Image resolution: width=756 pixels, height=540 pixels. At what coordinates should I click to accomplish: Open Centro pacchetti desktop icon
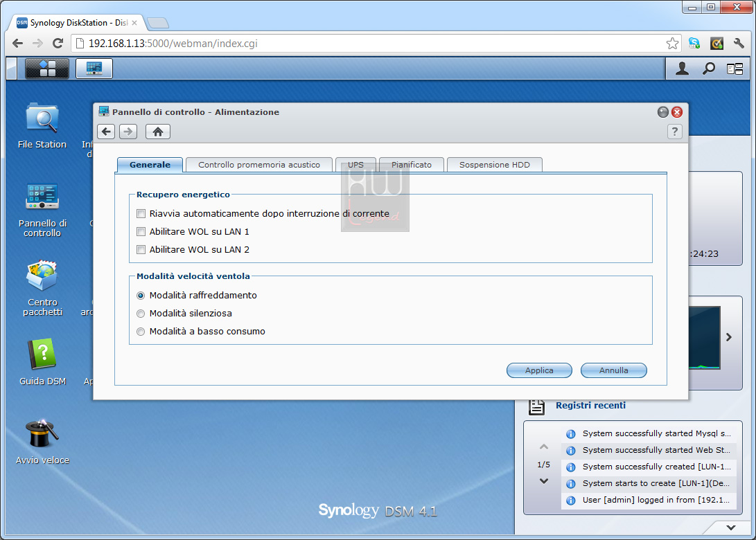[x=42, y=288]
